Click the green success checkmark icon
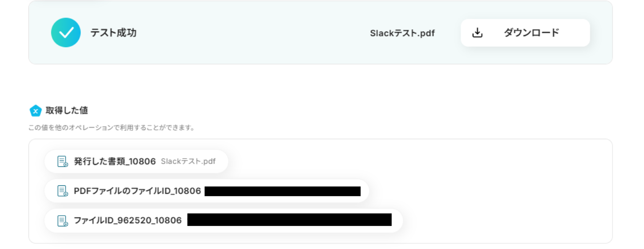The width and height of the screenshot is (644, 249). pyautogui.click(x=66, y=32)
